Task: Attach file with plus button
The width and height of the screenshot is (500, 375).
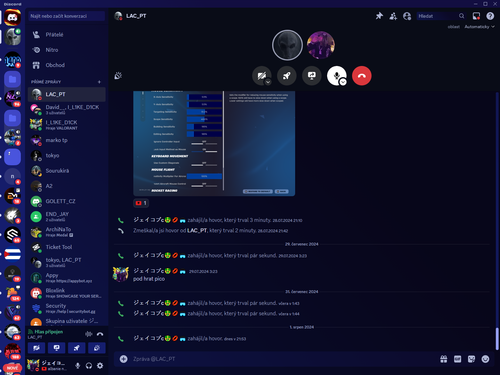Action: click(x=124, y=359)
